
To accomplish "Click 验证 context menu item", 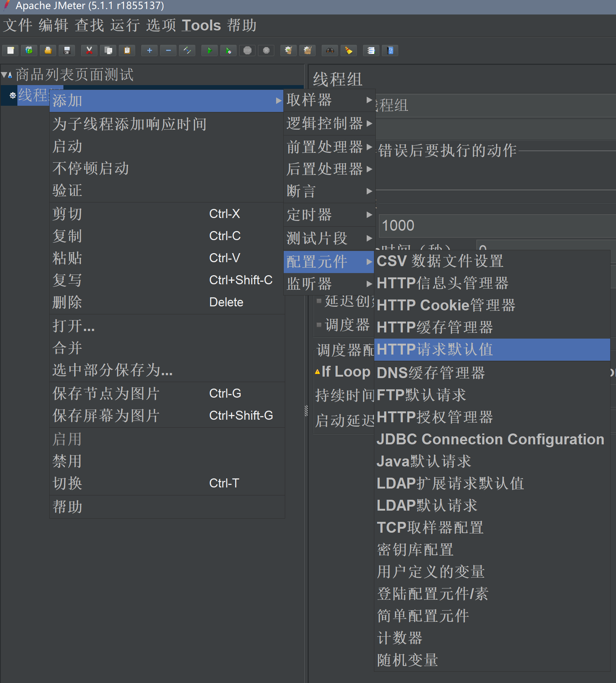I will pos(167,190).
